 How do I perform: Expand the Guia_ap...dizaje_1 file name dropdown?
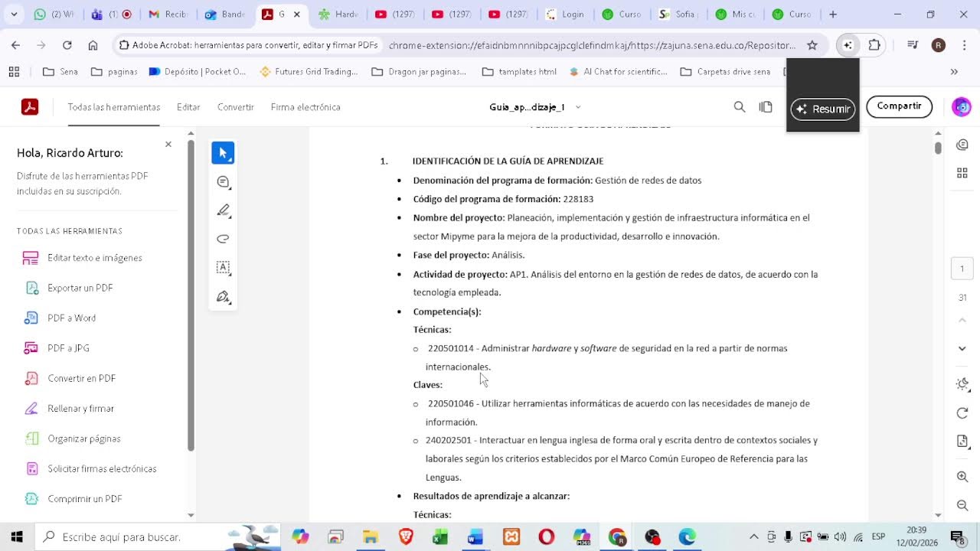pos(578,107)
